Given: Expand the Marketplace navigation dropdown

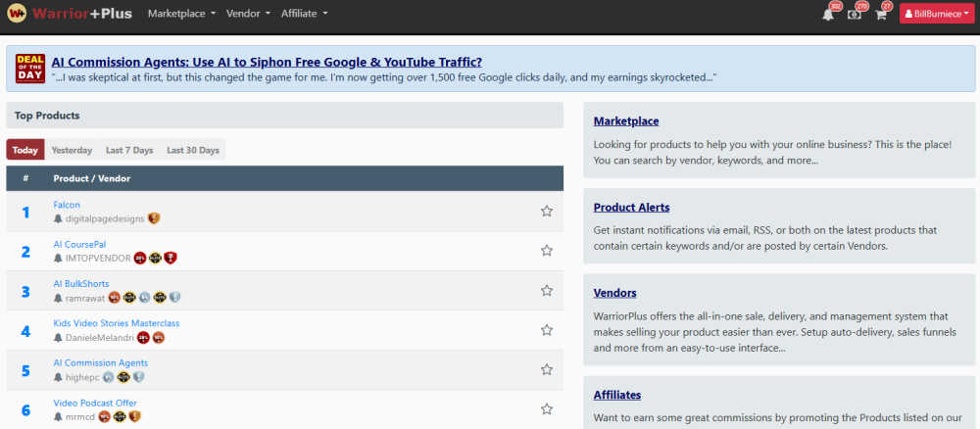Looking at the screenshot, I should pos(182,13).
